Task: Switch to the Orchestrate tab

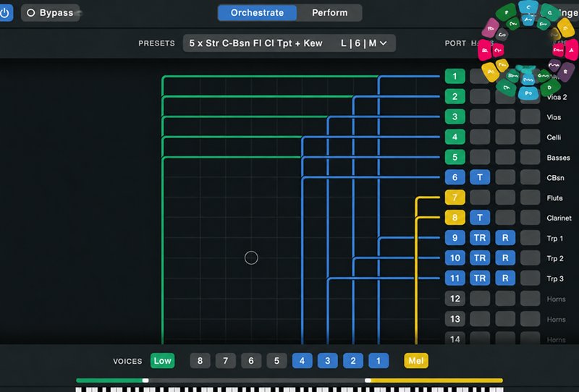Action: [x=257, y=13]
